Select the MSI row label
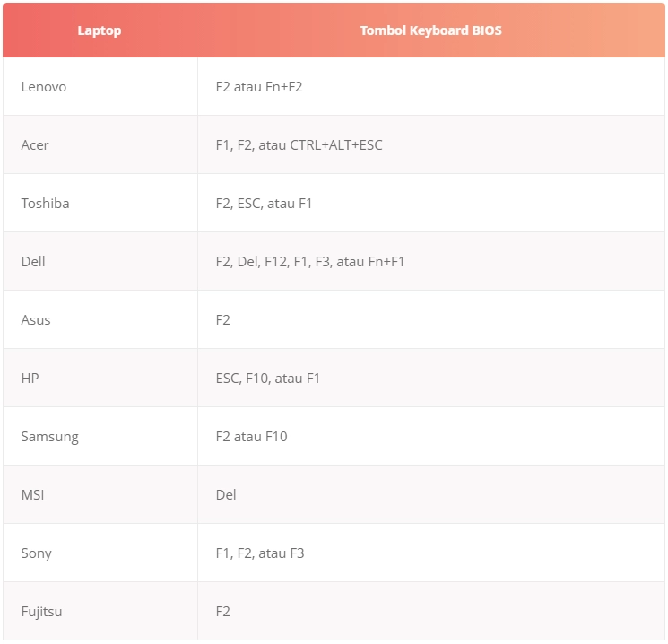The width and height of the screenshot is (668, 644). tap(32, 495)
